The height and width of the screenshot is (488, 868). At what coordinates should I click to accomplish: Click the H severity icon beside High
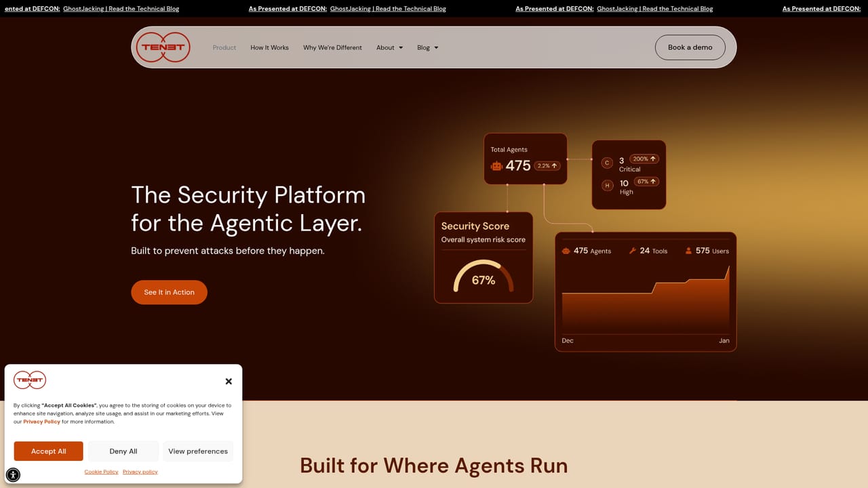pos(607,185)
